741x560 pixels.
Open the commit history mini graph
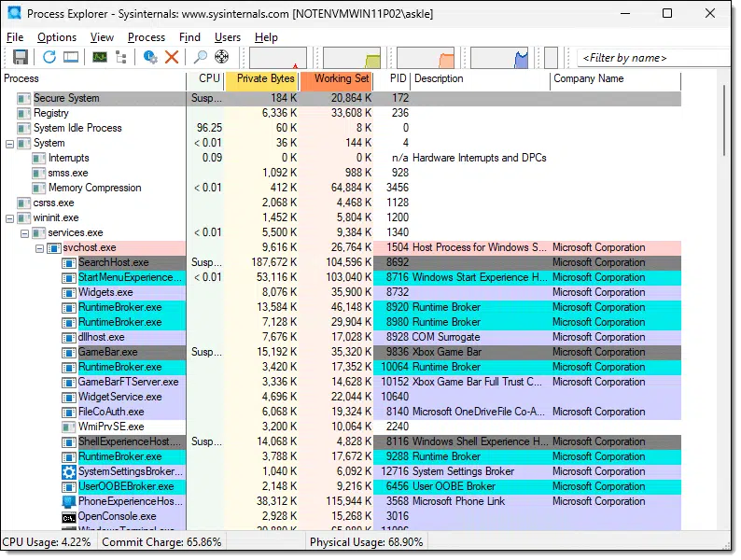coord(352,58)
